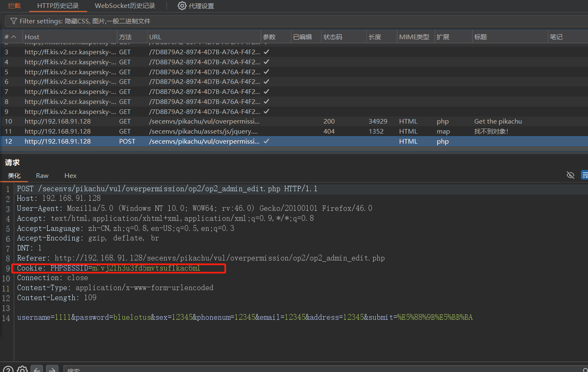Sort by the 长度 column header
588x372 pixels.
[382, 37]
